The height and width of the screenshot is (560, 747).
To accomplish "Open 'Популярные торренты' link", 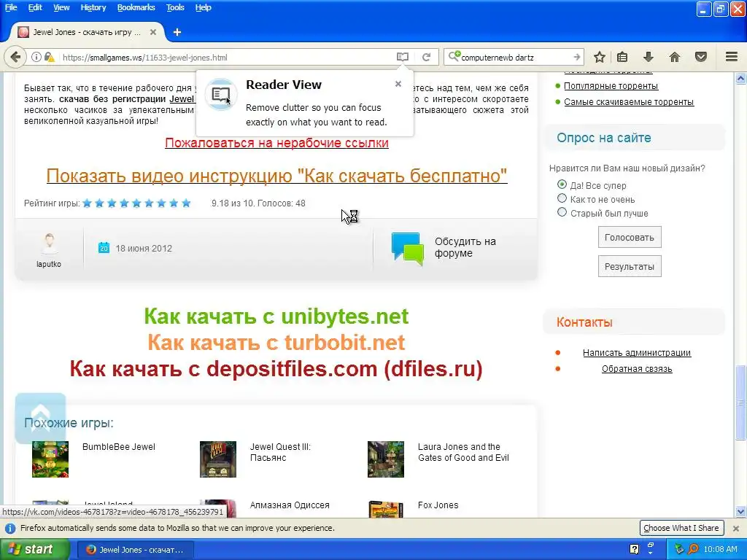I will click(x=611, y=86).
